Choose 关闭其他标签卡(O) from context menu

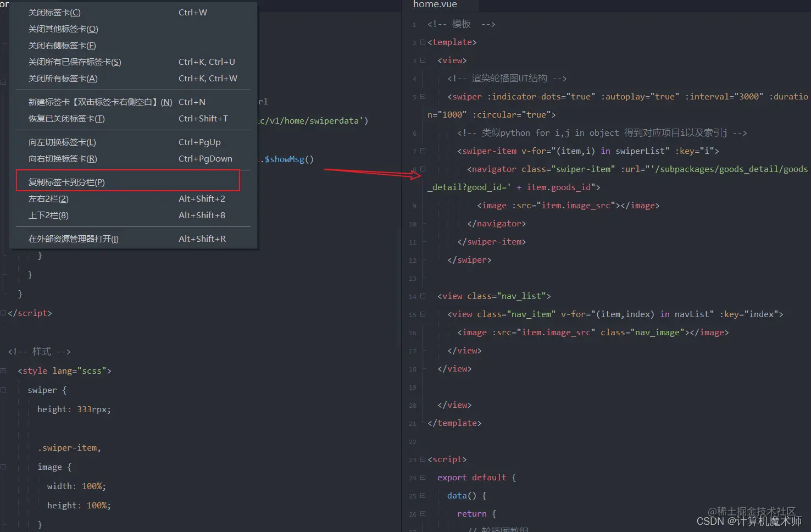point(133,29)
